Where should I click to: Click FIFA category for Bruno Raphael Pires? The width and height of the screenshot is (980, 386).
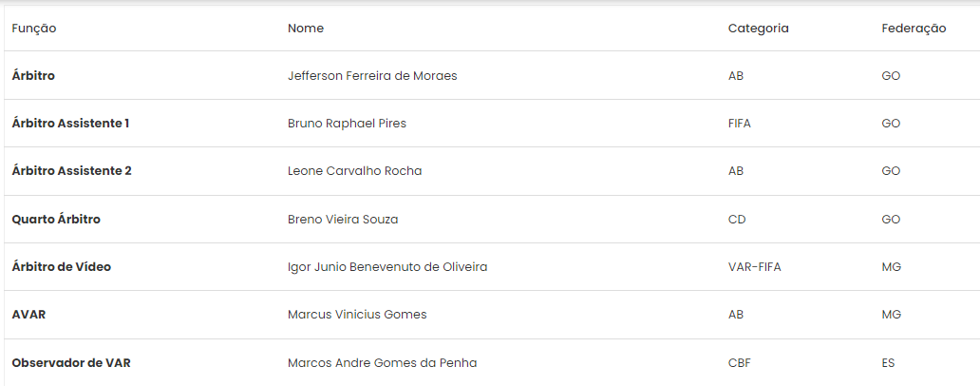[740, 124]
